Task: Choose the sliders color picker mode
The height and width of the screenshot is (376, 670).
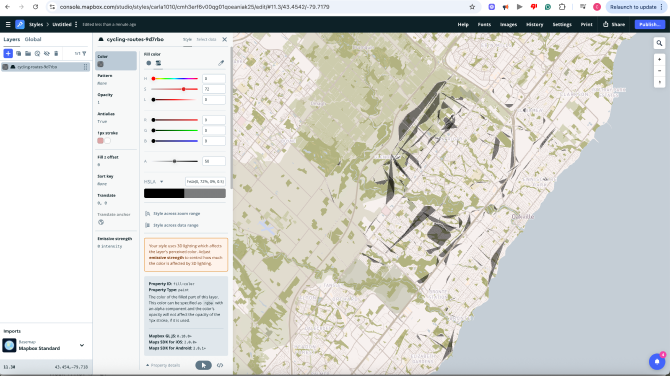Action: 158,63
